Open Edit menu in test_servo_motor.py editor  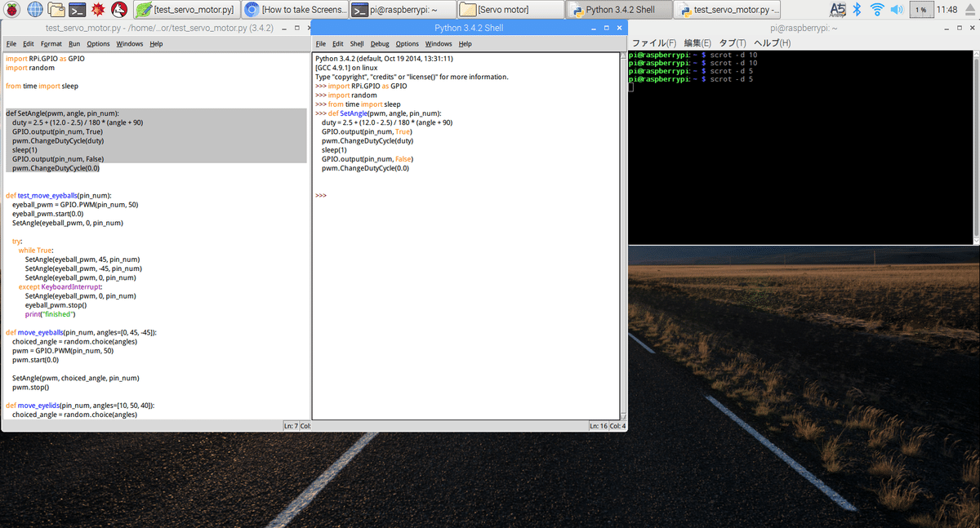[x=29, y=43]
